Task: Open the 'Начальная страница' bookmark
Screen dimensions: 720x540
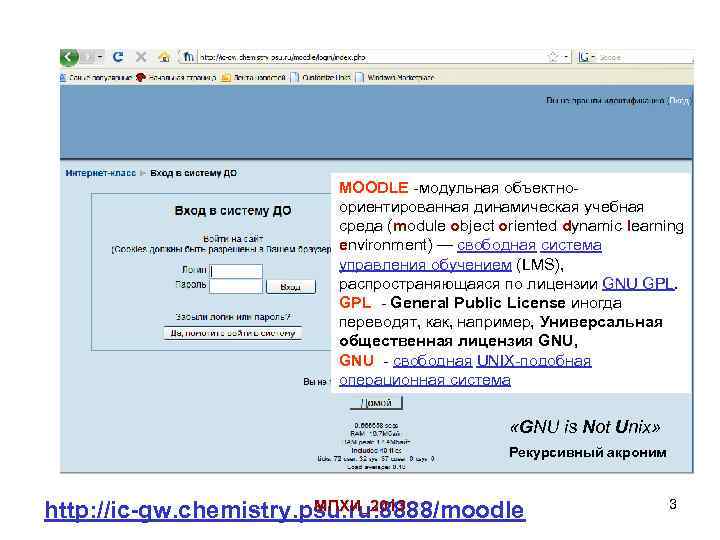Action: pos(176,78)
